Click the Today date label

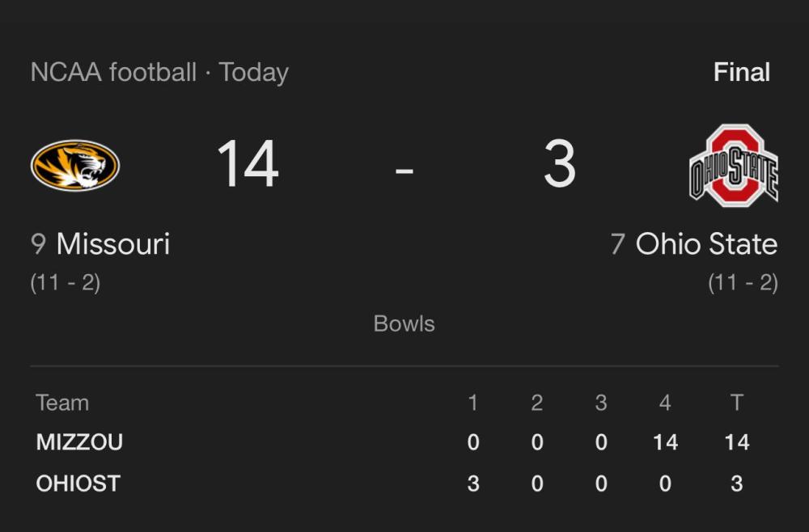pyautogui.click(x=253, y=73)
